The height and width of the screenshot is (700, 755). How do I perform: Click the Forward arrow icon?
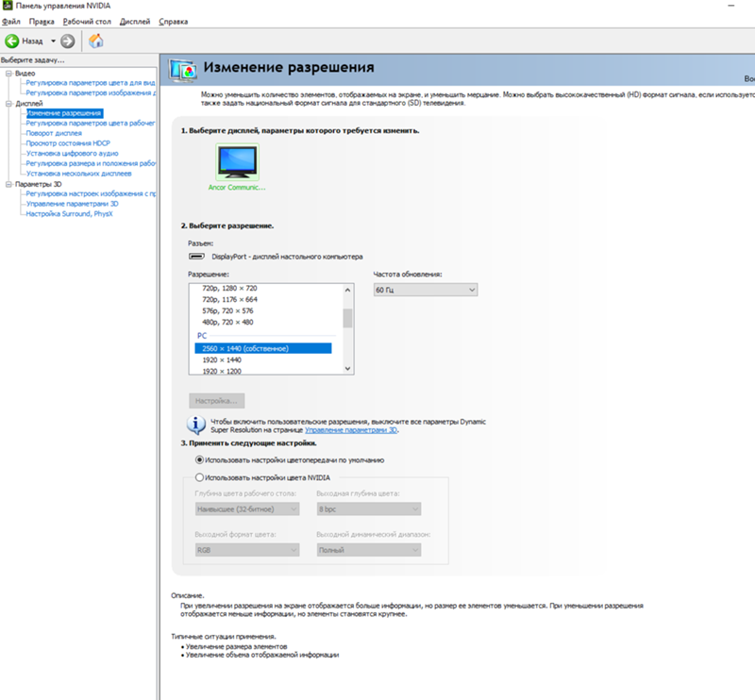[68, 42]
